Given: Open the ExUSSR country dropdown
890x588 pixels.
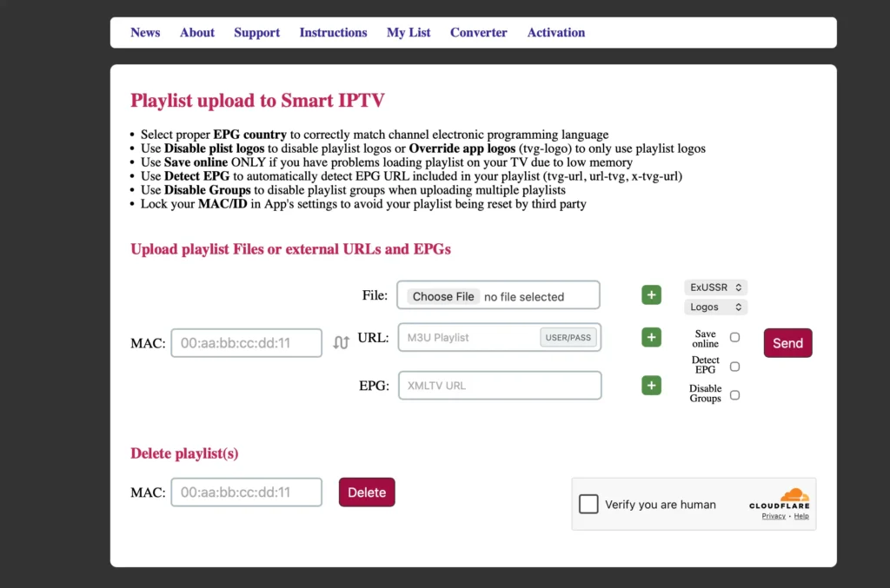Looking at the screenshot, I should click(715, 287).
